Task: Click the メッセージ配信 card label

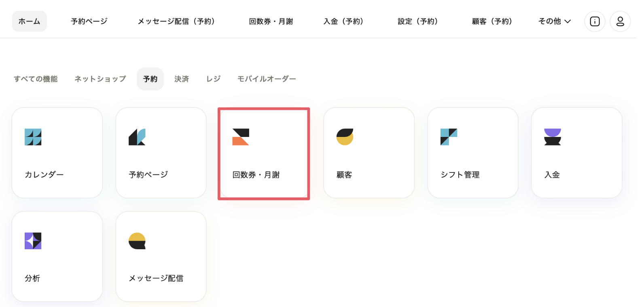Action: point(156,278)
